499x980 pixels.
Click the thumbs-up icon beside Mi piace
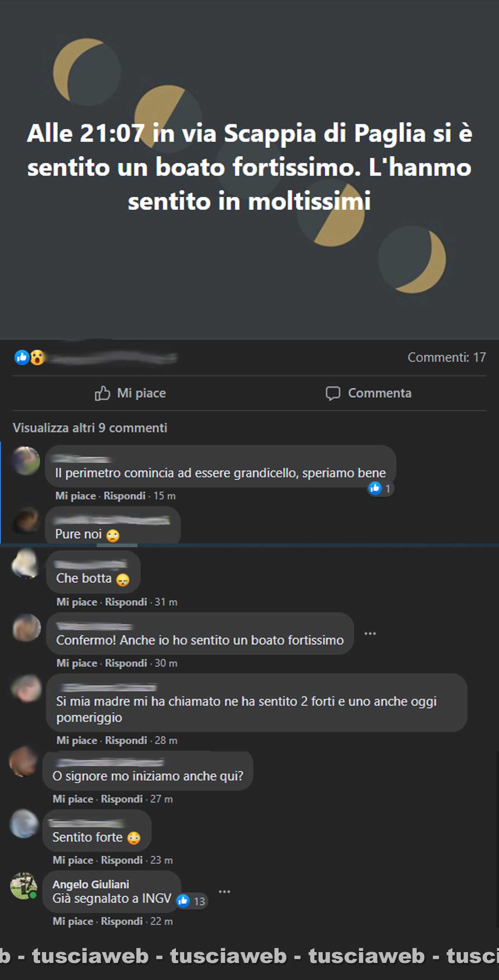(102, 393)
